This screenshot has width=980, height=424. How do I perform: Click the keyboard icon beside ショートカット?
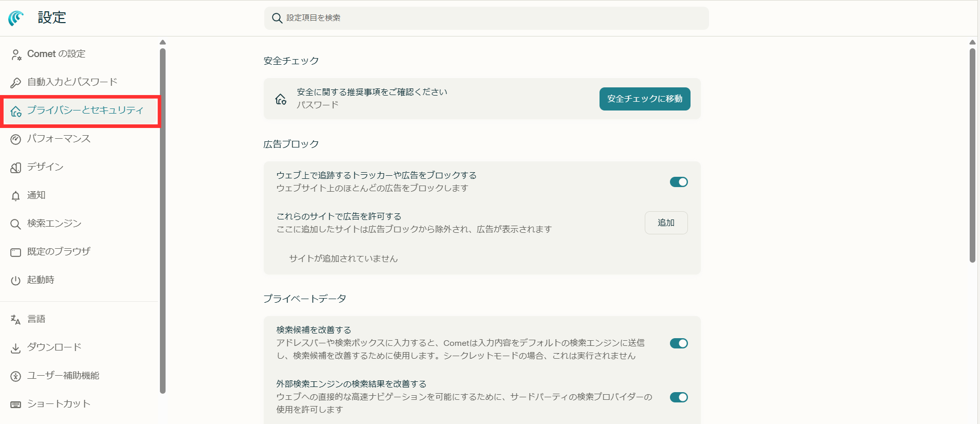pyautogui.click(x=16, y=404)
